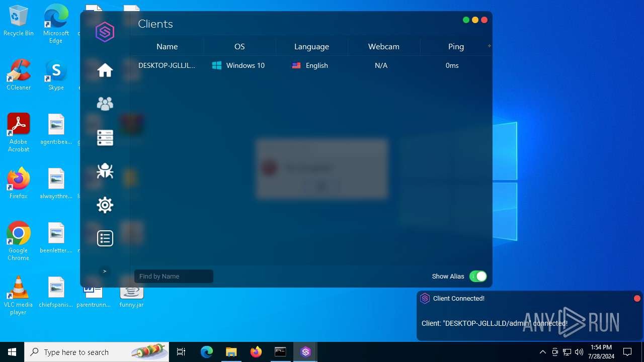Open the volume control in system tray
Image resolution: width=644 pixels, height=362 pixels.
[579, 352]
